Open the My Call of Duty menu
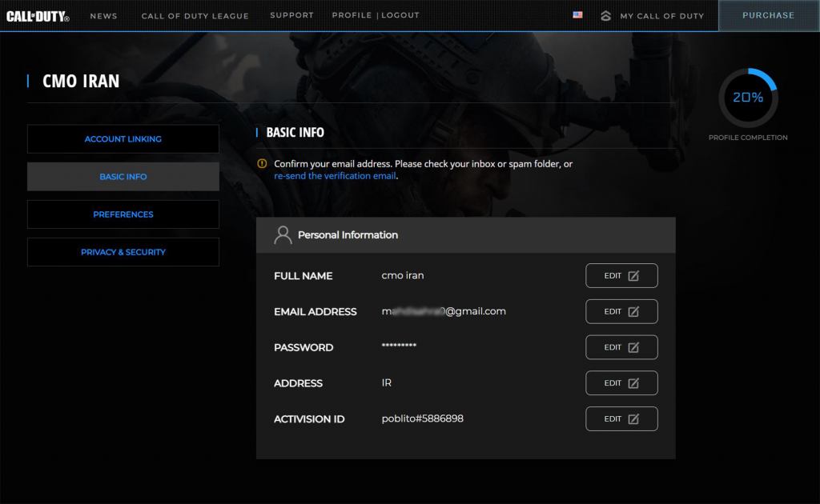 point(662,16)
